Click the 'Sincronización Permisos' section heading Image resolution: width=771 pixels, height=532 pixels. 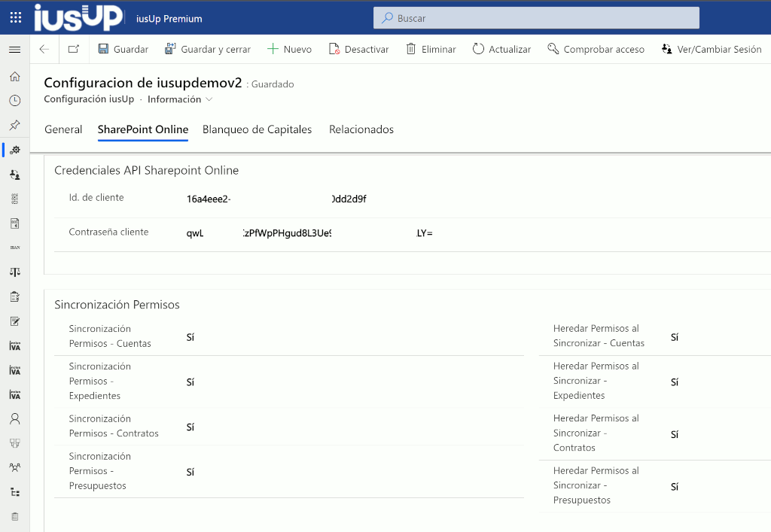(117, 305)
